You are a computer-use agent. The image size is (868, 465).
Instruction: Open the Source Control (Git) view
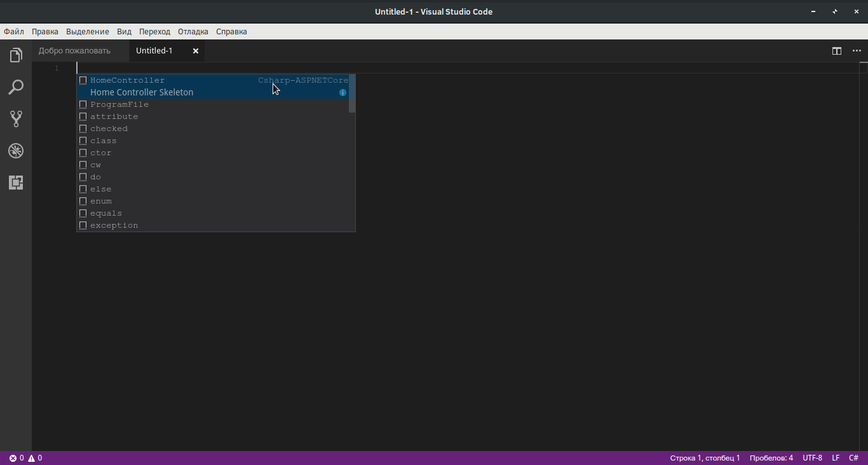[16, 119]
